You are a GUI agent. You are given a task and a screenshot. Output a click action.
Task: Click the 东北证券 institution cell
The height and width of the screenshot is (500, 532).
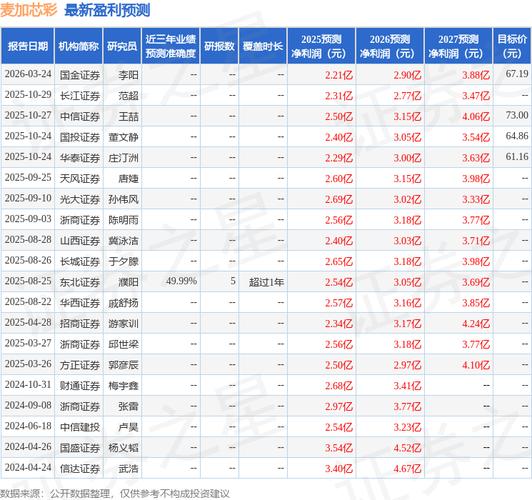click(x=80, y=282)
